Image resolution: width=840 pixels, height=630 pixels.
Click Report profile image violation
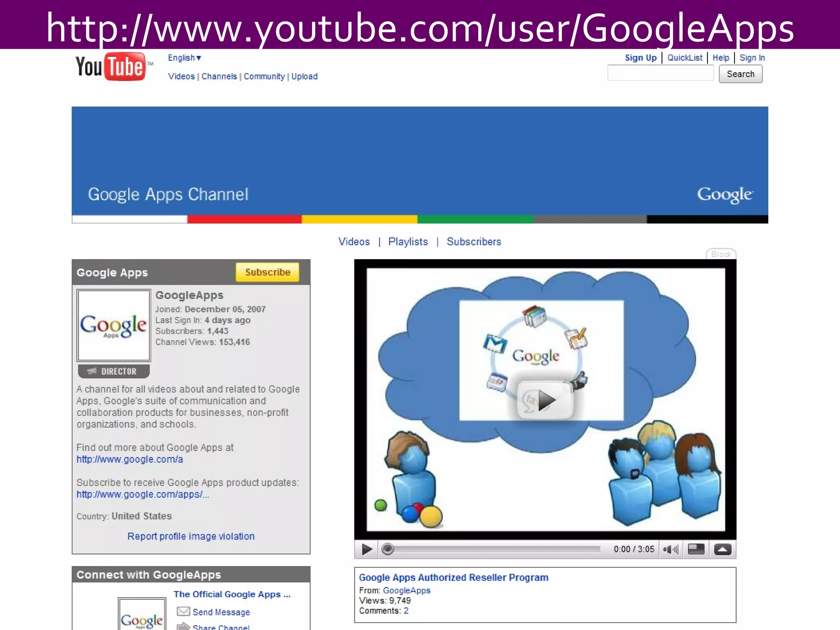click(191, 536)
